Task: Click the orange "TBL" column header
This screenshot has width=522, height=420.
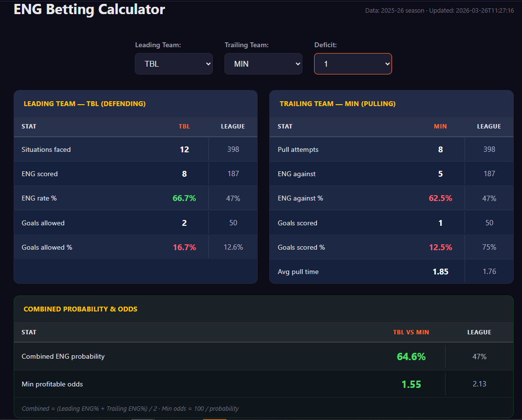Action: pyautogui.click(x=184, y=127)
